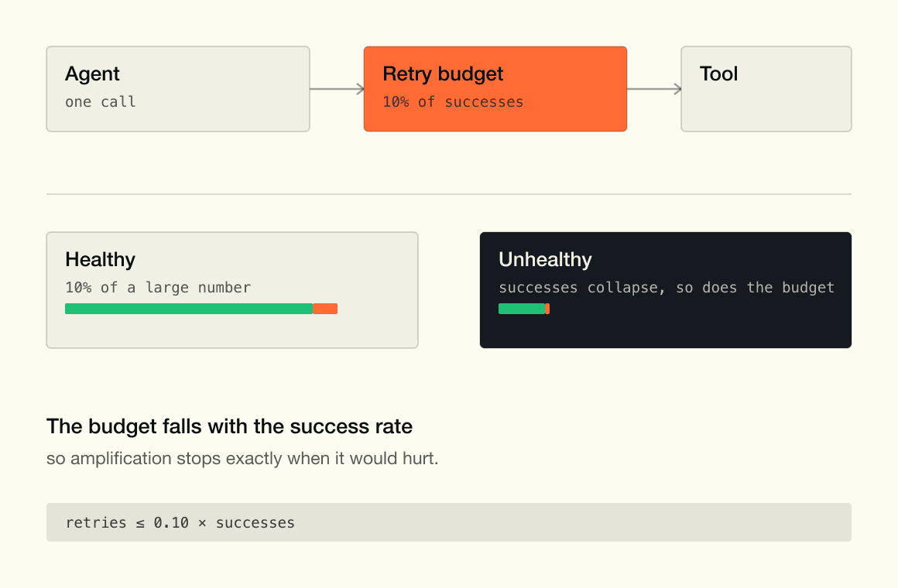898x588 pixels.
Task: Click '10% of a large number' text
Action: click(x=158, y=287)
